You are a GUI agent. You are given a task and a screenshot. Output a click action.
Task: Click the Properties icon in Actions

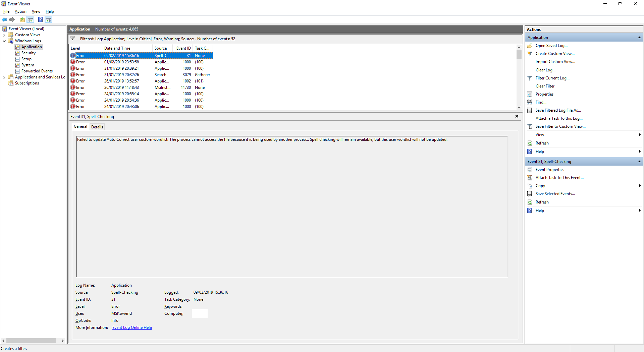point(530,94)
